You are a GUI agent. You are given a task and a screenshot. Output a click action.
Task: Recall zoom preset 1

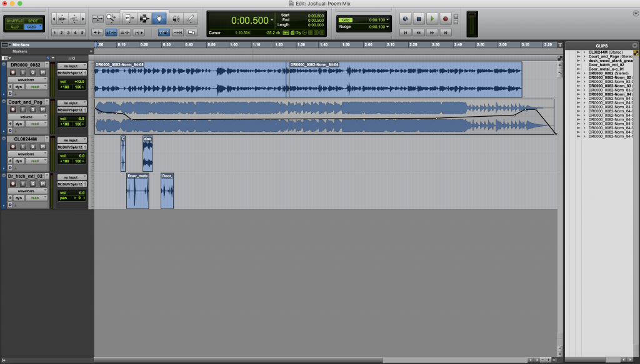tap(55, 32)
